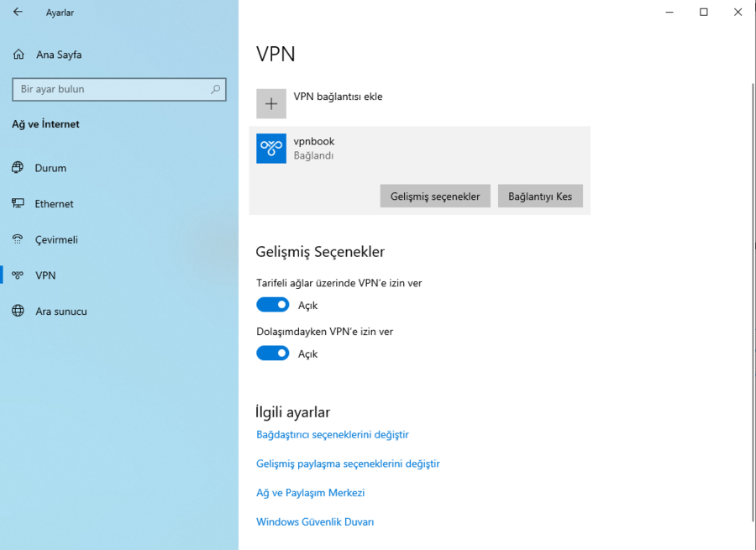Click the search magnifier icon

(x=216, y=89)
